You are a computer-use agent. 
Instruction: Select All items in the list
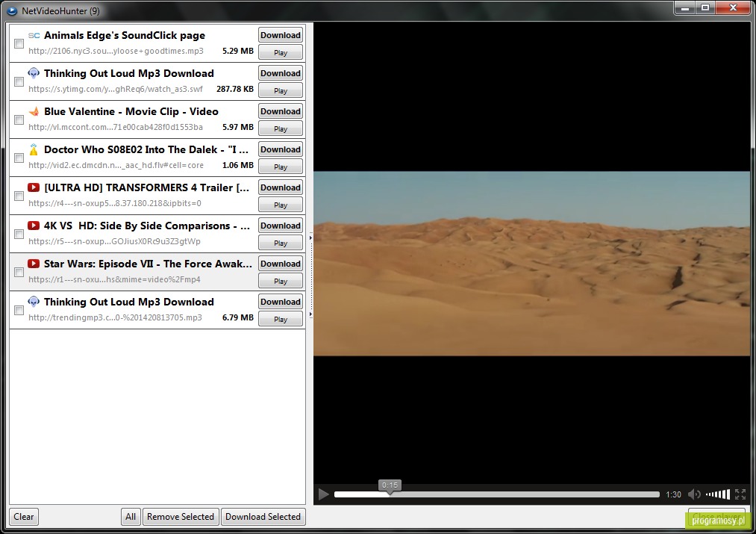(131, 517)
